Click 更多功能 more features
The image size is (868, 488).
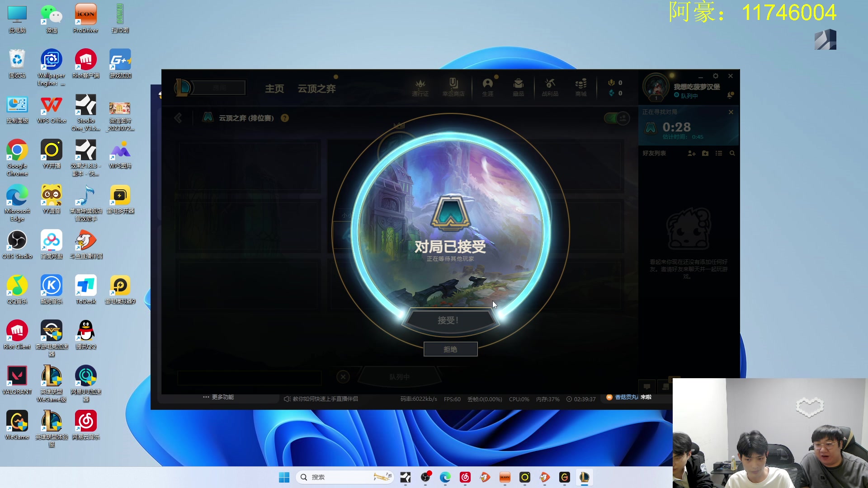coord(218,397)
